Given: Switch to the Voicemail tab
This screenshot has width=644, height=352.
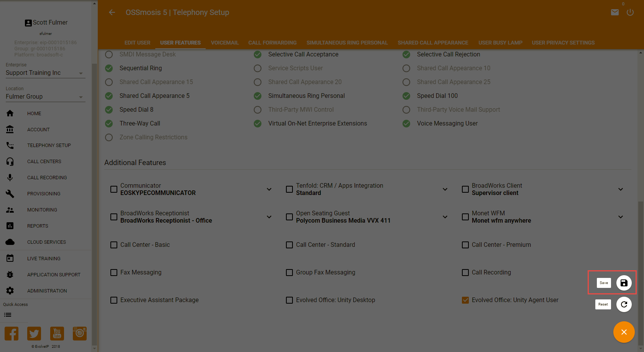Looking at the screenshot, I should coord(225,43).
